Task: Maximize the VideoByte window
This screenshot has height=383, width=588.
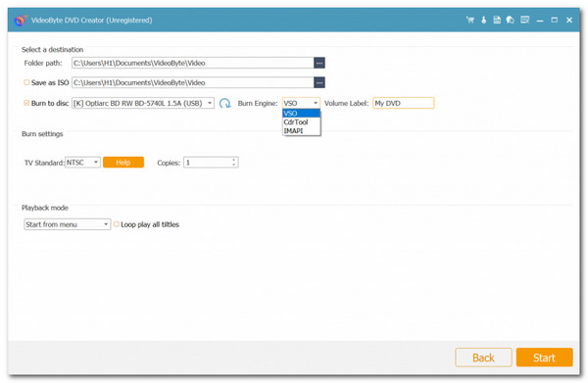Action: click(555, 20)
